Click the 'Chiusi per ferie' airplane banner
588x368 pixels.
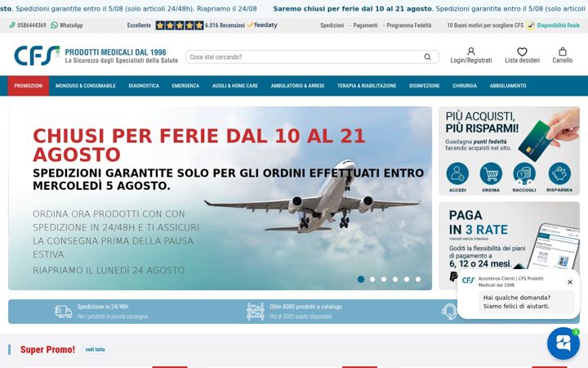pyautogui.click(x=220, y=198)
